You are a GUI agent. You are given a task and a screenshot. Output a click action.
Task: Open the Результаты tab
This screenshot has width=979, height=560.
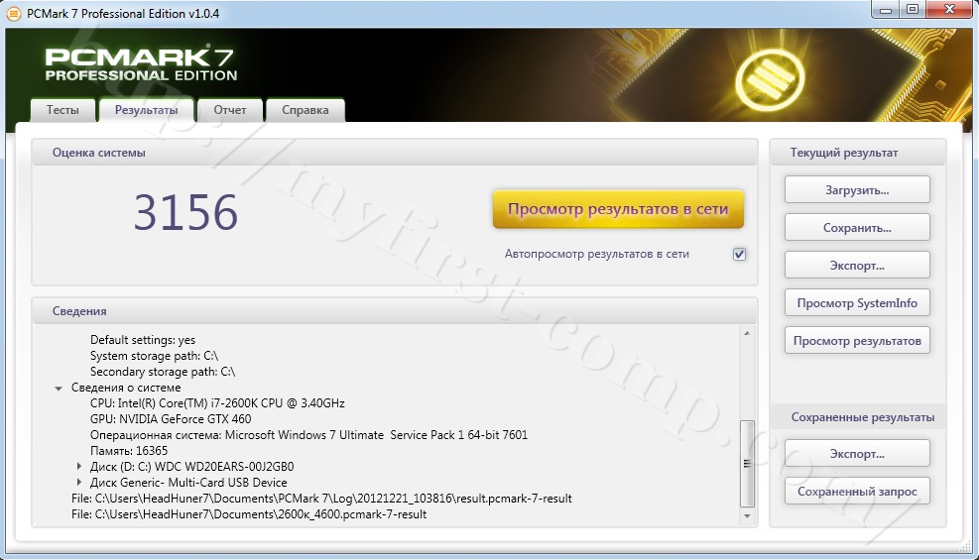tap(147, 110)
